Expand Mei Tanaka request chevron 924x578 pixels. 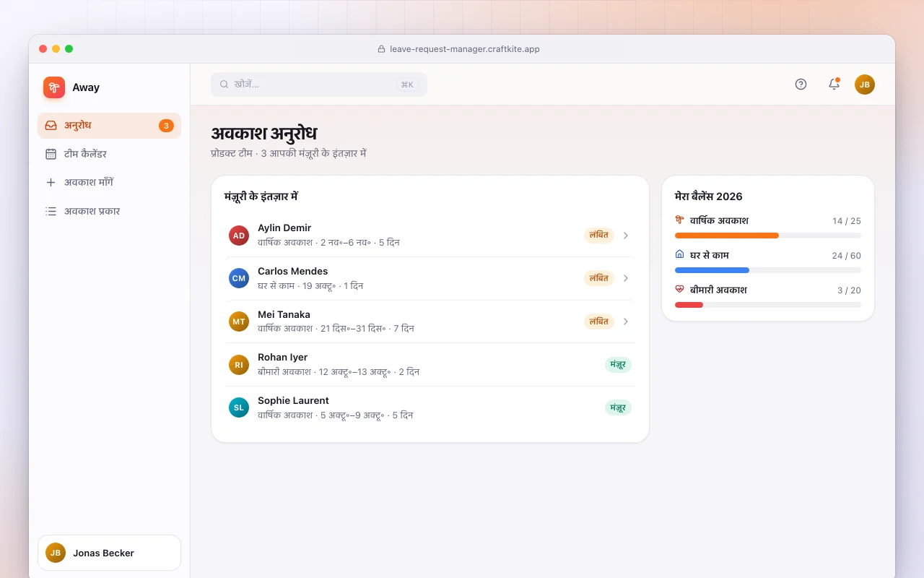pyautogui.click(x=626, y=322)
